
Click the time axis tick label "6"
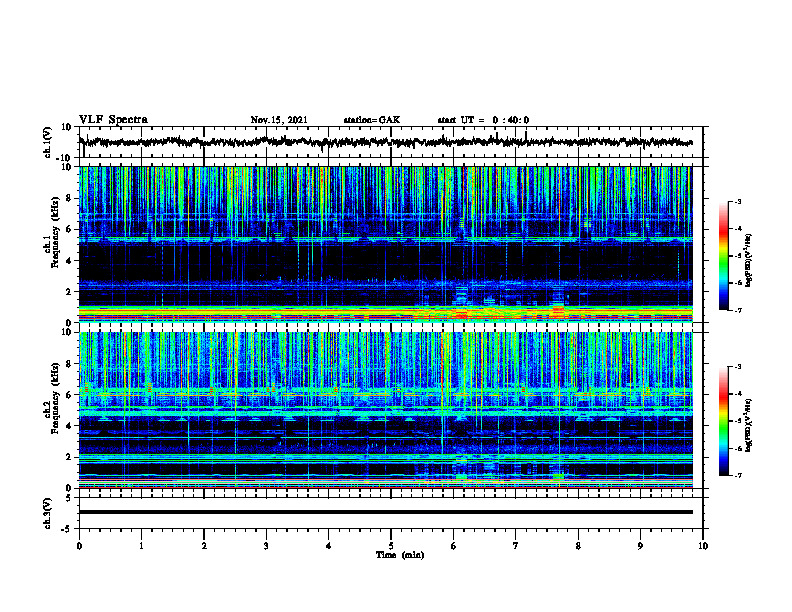(454, 546)
